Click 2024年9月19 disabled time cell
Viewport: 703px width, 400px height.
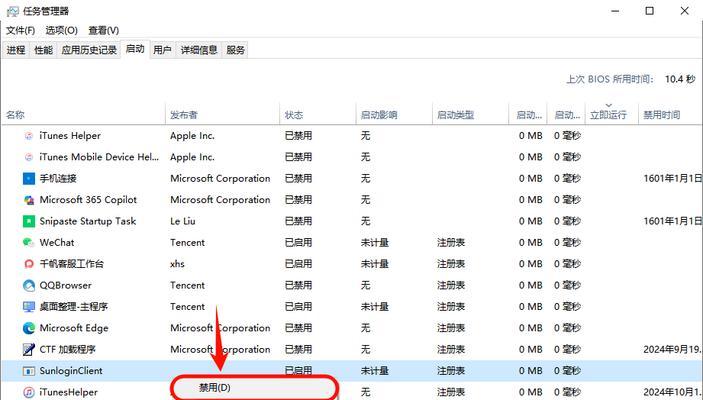[x=672, y=349]
